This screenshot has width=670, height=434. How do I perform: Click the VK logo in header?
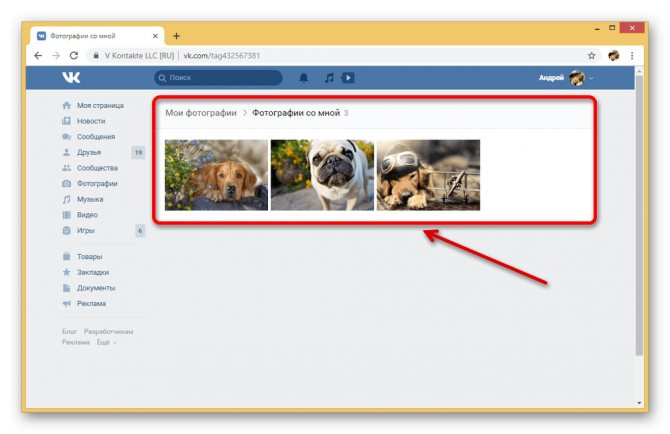tap(71, 77)
